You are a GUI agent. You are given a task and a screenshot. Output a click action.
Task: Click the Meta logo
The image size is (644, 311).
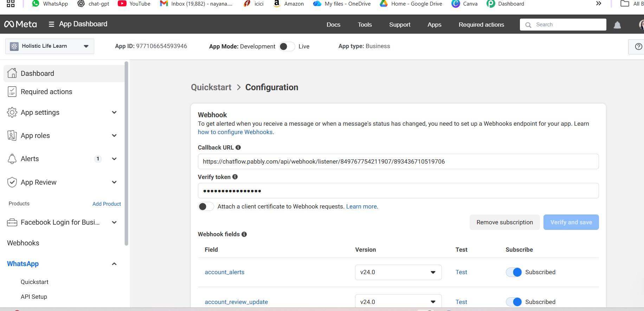(20, 24)
